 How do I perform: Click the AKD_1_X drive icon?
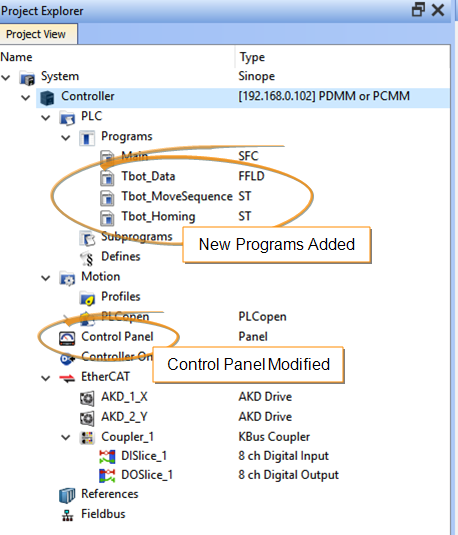click(x=87, y=398)
